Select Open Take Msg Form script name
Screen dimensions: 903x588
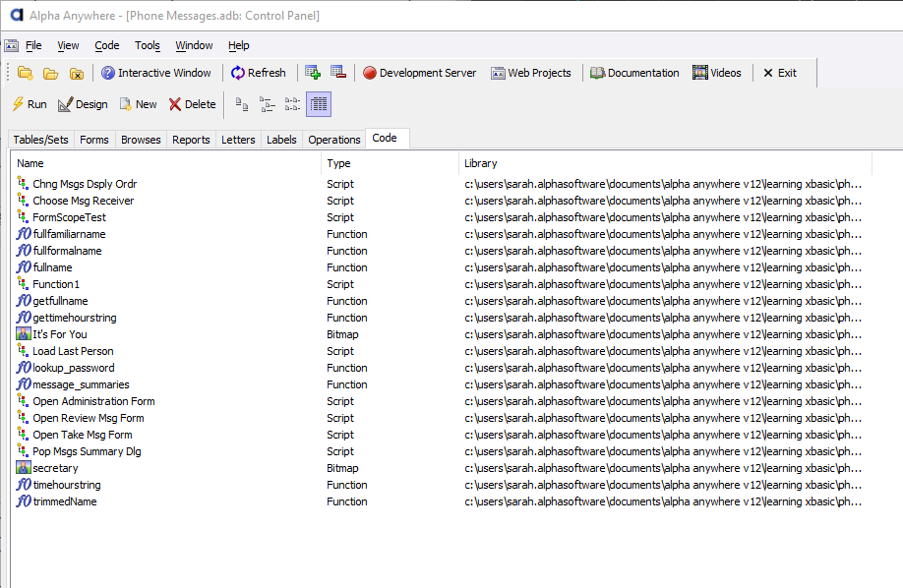tap(83, 435)
